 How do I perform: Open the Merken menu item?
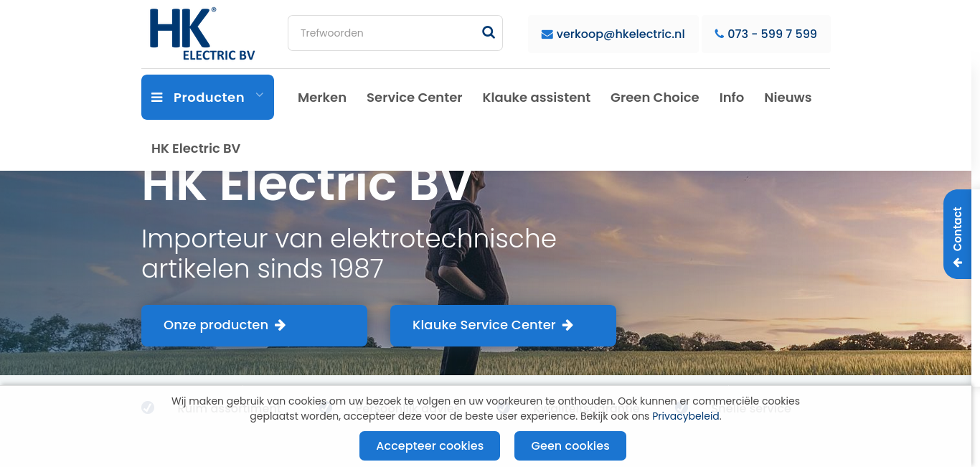pyautogui.click(x=322, y=98)
